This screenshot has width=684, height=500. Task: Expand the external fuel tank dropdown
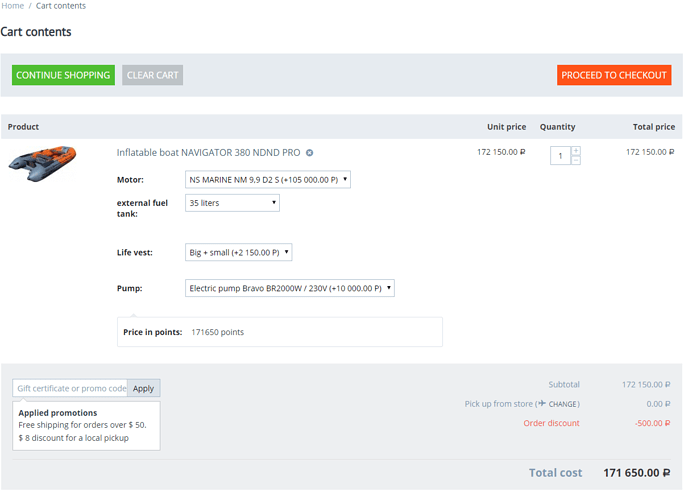[232, 203]
